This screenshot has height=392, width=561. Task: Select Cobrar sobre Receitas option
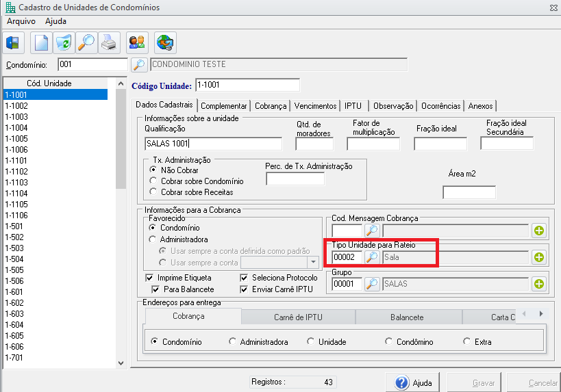[x=153, y=192]
